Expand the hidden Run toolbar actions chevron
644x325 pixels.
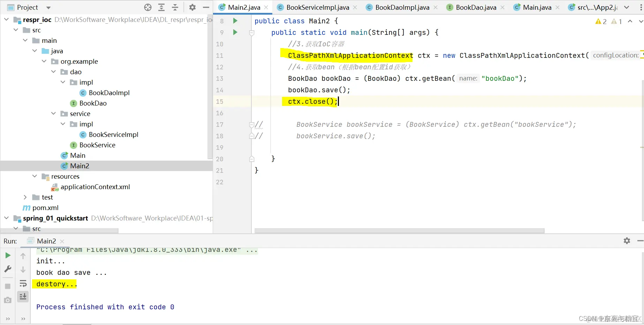click(8, 318)
